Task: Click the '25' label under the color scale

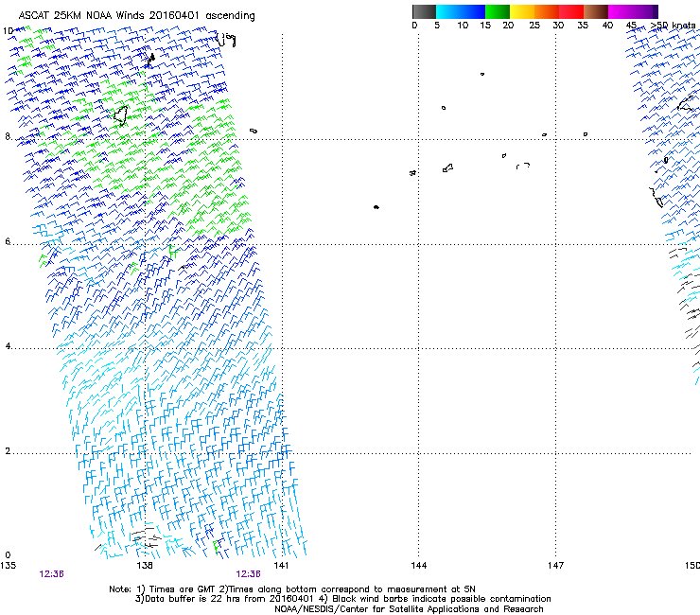Action: click(x=534, y=26)
